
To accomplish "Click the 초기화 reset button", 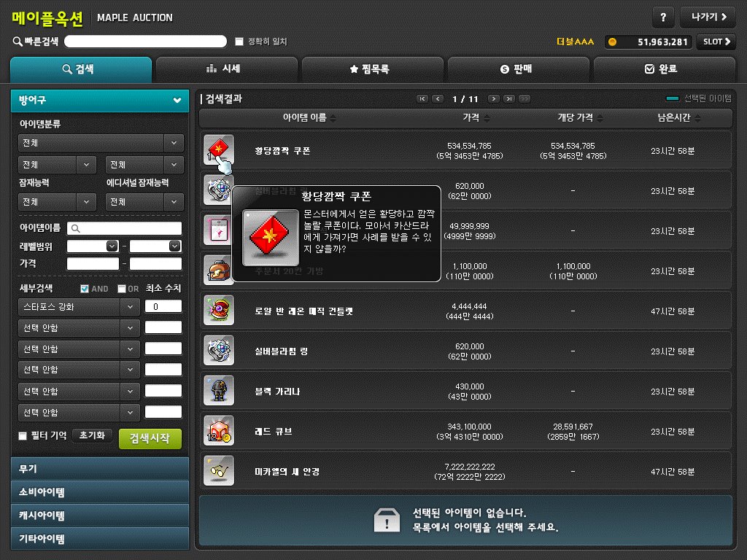I will tap(92, 435).
